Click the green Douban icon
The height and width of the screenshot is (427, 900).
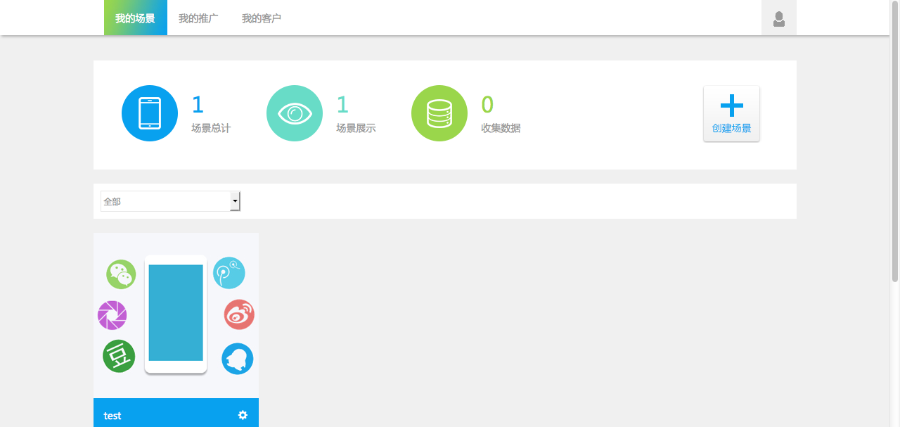pos(119,356)
